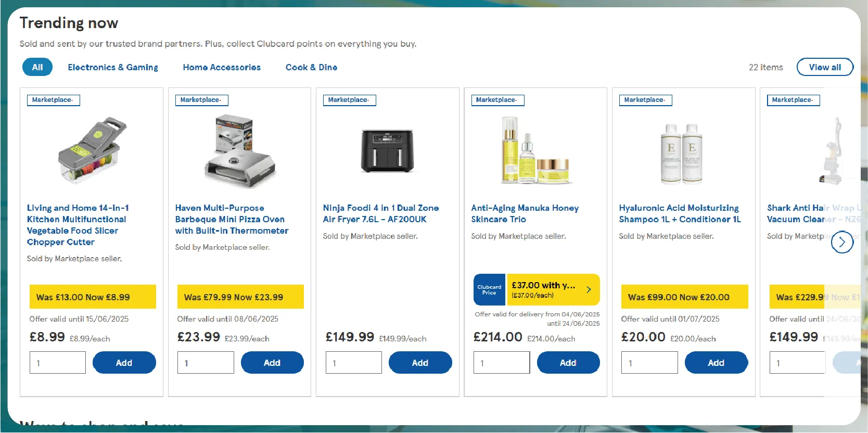Select the Cook & Dine tab
Viewport: 868px width, 433px height.
311,67
